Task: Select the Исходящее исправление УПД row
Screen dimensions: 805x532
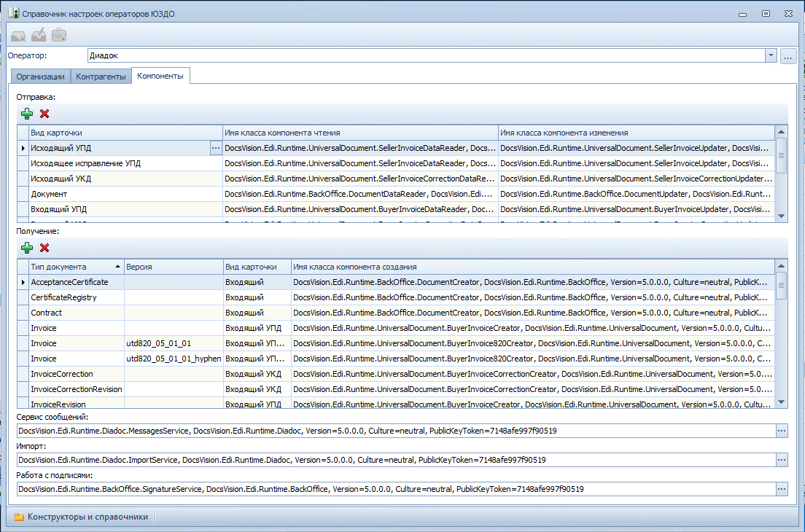Action: 395,163
